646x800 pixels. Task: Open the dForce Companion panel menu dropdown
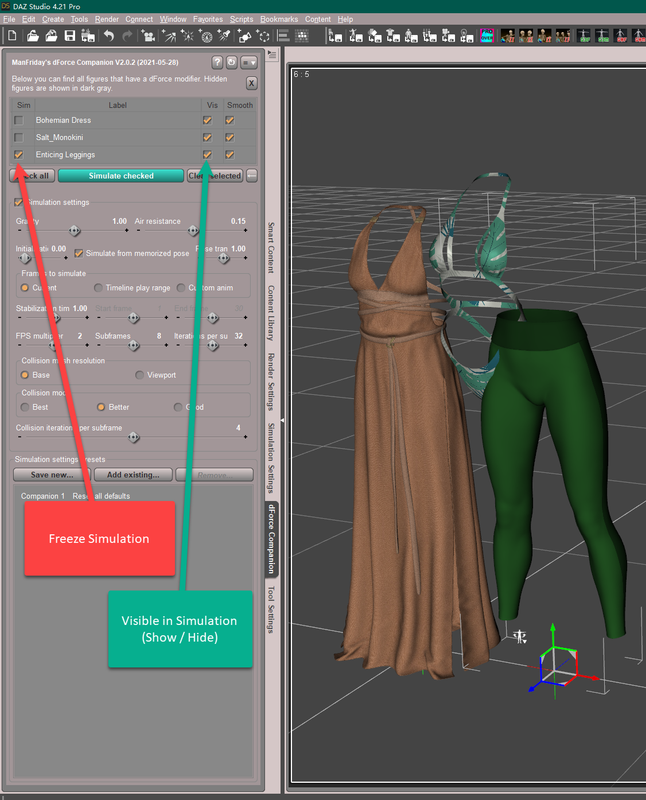(249, 62)
